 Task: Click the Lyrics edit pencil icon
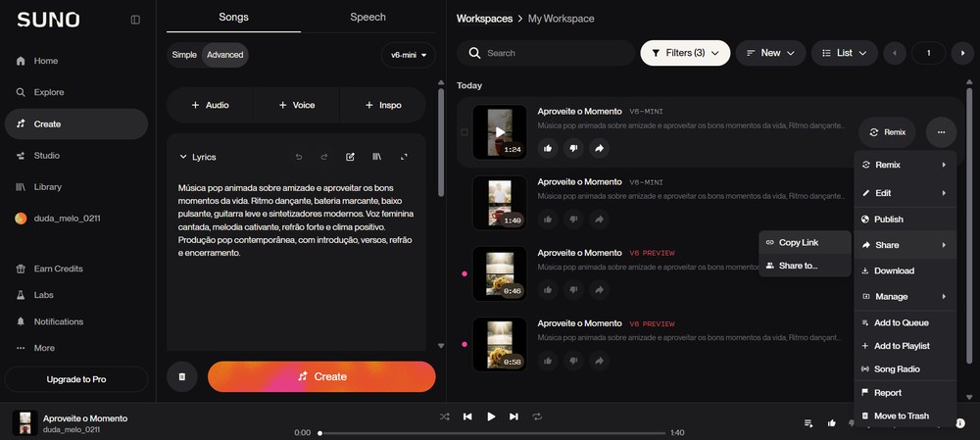[350, 157]
